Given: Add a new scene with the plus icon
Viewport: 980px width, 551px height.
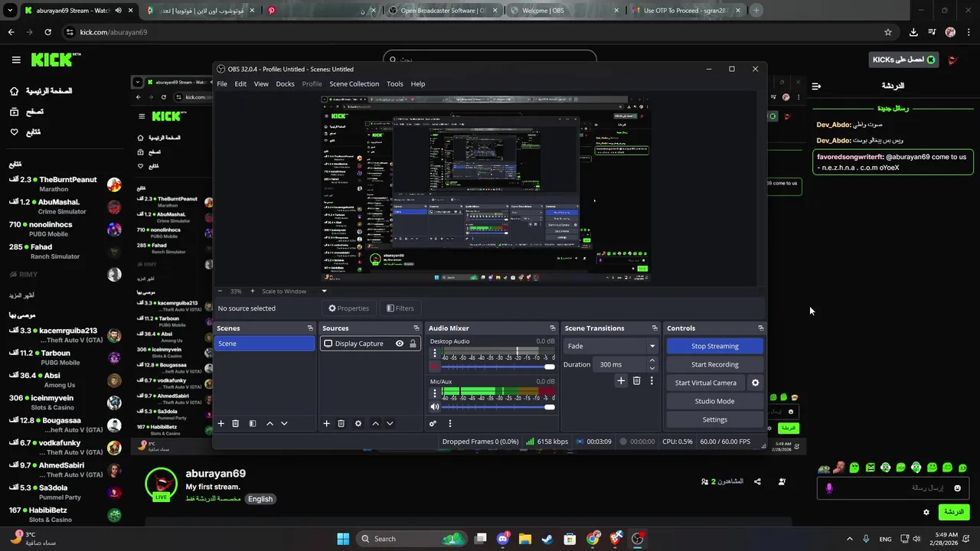Looking at the screenshot, I should click(220, 423).
